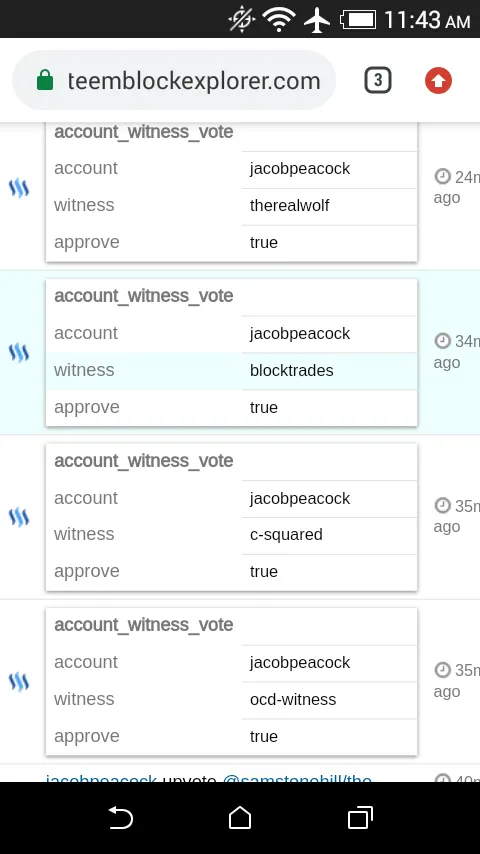
Task: Click Steem logo beside ocd-witness vote
Action: [19, 681]
